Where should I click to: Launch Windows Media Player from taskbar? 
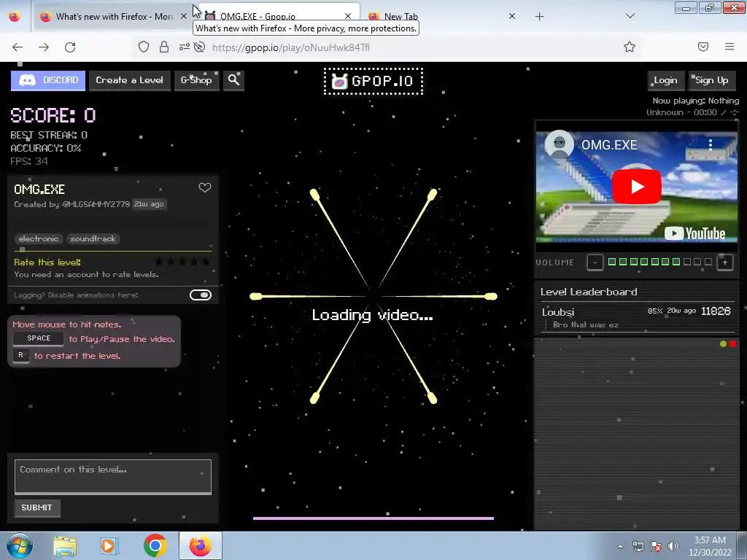coord(109,546)
